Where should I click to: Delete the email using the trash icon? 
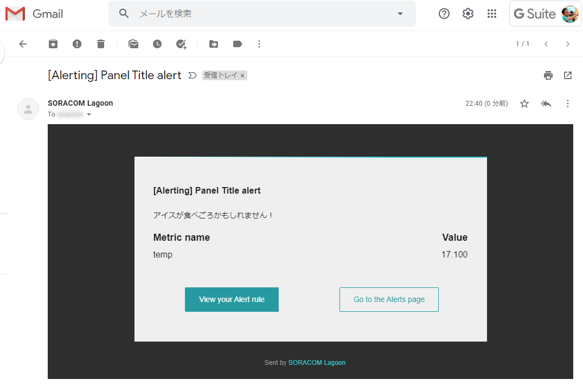click(101, 44)
